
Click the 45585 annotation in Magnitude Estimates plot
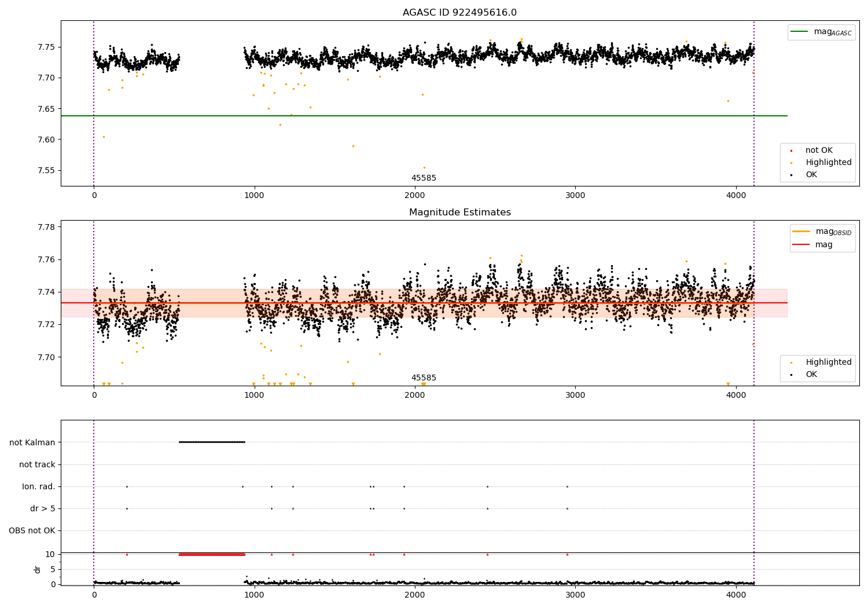click(424, 378)
